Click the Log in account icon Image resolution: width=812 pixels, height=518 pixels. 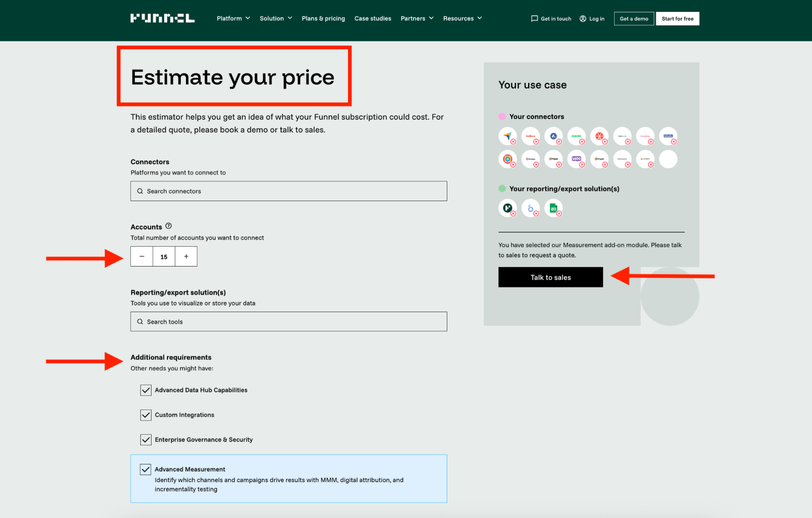582,18
